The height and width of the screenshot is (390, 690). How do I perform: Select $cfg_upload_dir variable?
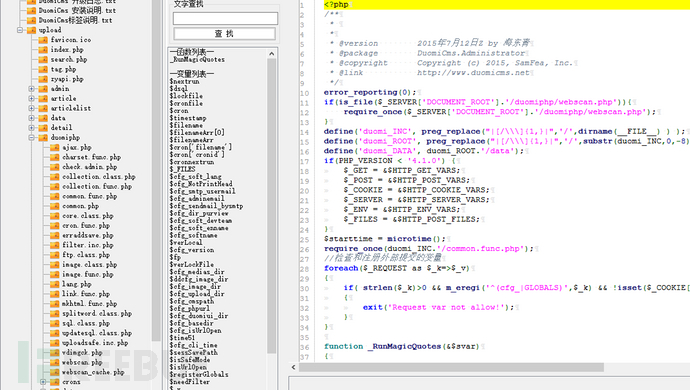point(197,294)
